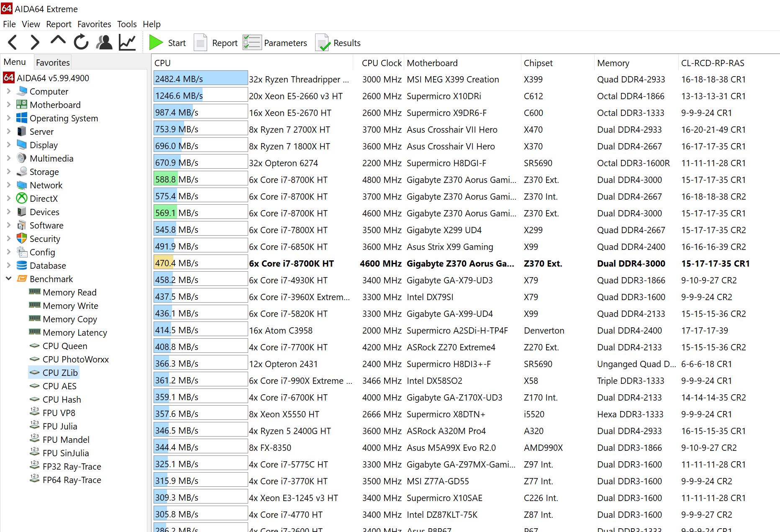The height and width of the screenshot is (532, 780).
Task: Sort by the Chipset column header
Action: pos(557,63)
